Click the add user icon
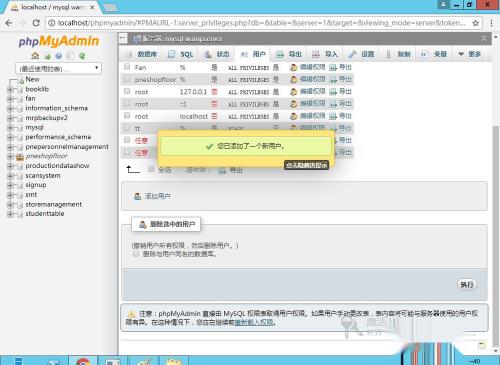 click(x=137, y=196)
